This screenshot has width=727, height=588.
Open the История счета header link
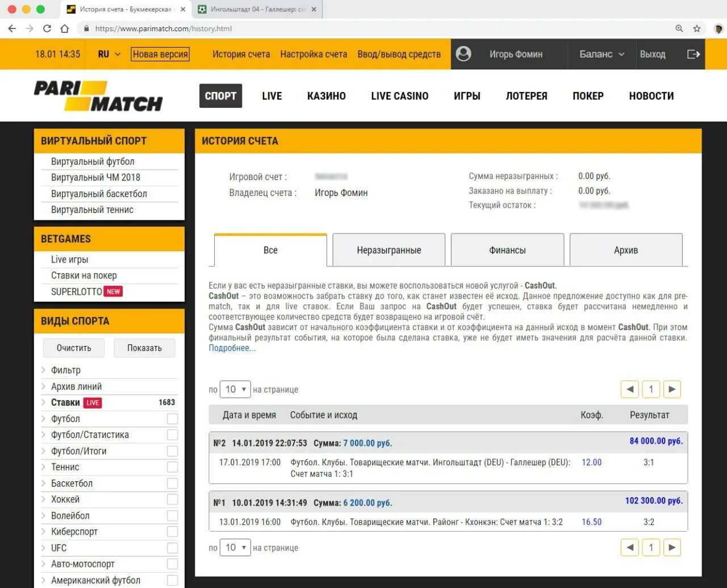(x=241, y=54)
